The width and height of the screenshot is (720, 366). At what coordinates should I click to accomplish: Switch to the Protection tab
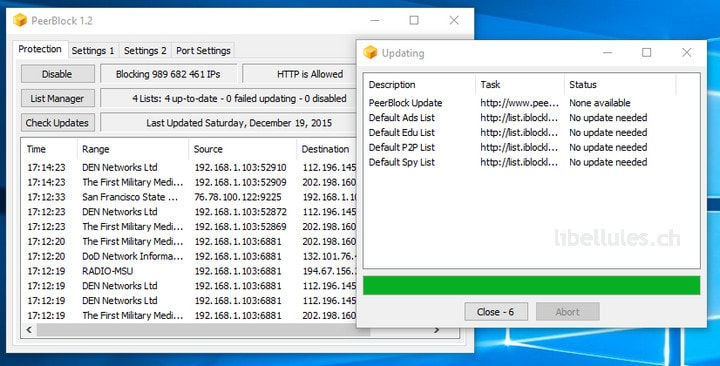[40, 49]
